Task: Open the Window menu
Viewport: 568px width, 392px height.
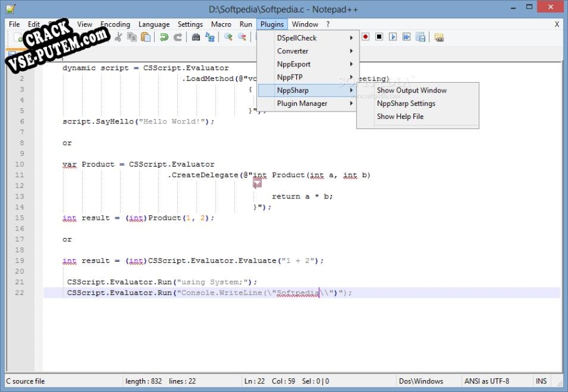Action: click(305, 24)
